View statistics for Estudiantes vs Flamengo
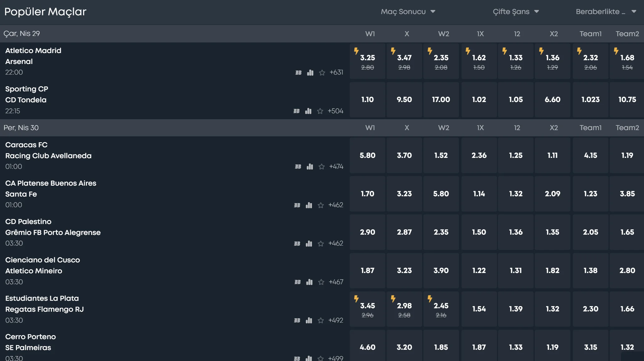The image size is (644, 361). click(x=309, y=320)
